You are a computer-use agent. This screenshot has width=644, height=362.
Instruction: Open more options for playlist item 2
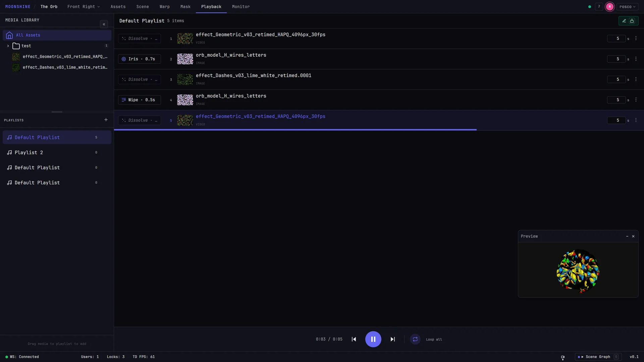point(636,59)
